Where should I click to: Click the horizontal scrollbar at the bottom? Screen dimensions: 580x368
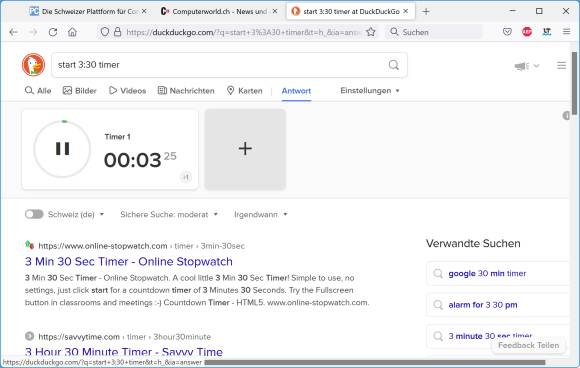pyautogui.click(x=374, y=362)
